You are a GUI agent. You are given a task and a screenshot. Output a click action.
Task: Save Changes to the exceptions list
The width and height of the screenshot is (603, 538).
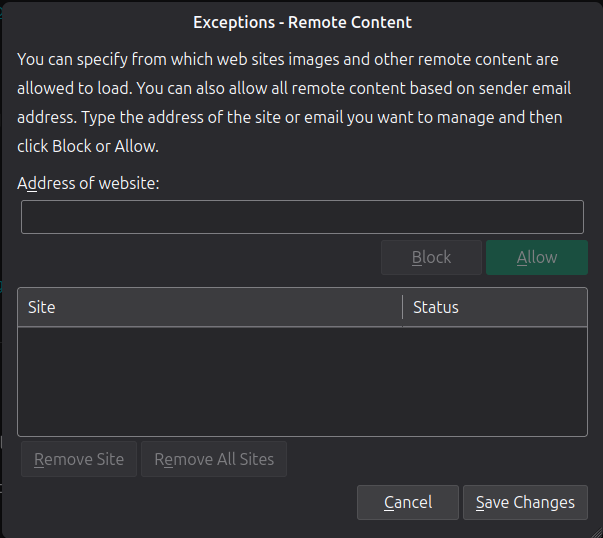click(x=525, y=502)
